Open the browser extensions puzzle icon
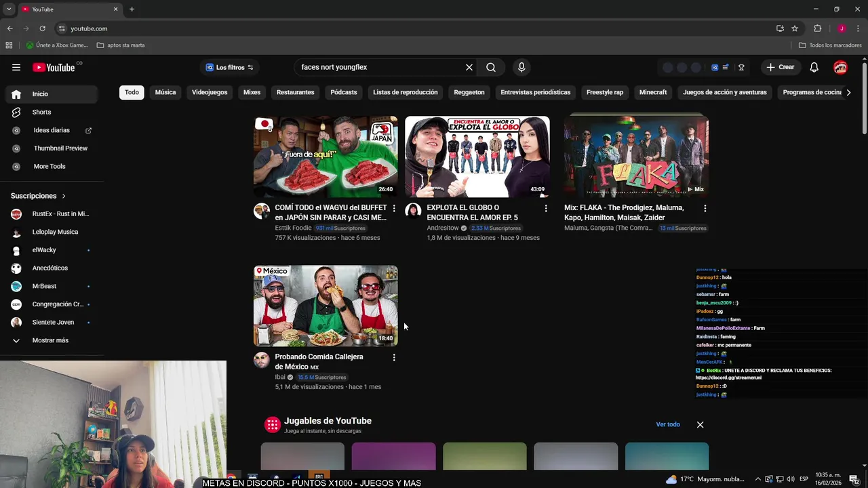 click(817, 28)
